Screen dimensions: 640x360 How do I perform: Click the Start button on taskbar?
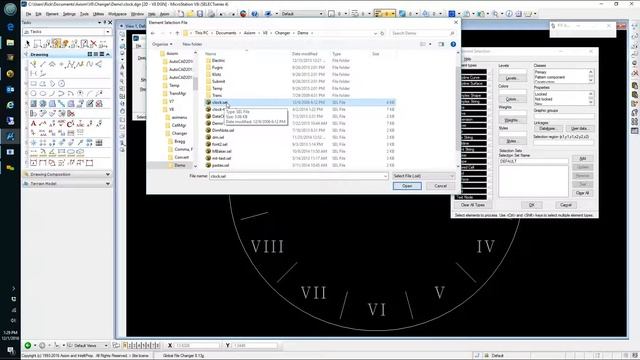tap(10, 9)
